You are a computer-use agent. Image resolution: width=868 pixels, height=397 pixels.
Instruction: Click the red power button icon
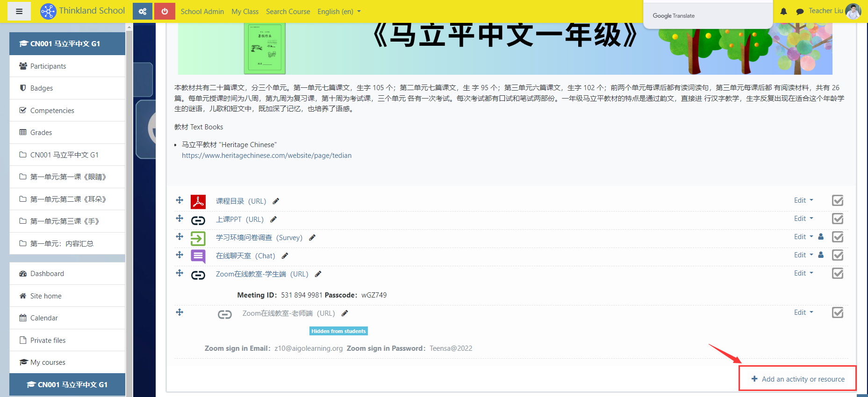pos(165,11)
